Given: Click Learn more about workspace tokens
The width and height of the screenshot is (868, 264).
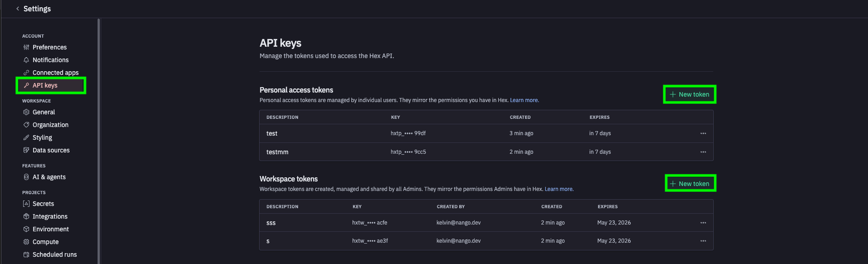Looking at the screenshot, I should click(559, 189).
